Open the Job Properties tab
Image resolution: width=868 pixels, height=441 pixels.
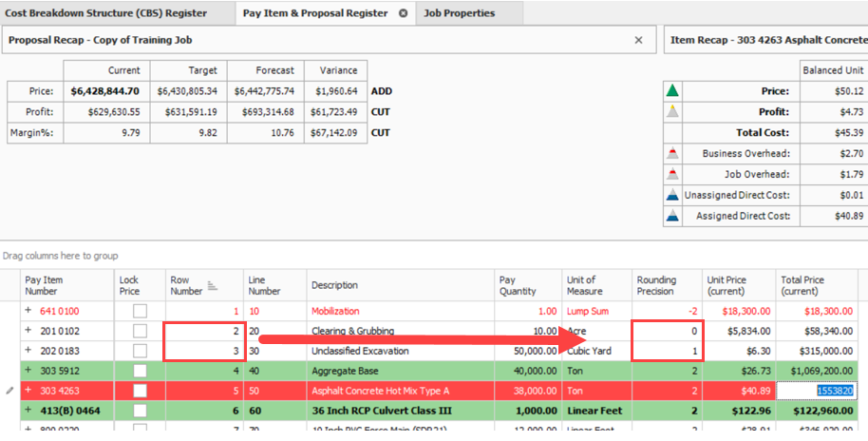pyautogui.click(x=461, y=13)
